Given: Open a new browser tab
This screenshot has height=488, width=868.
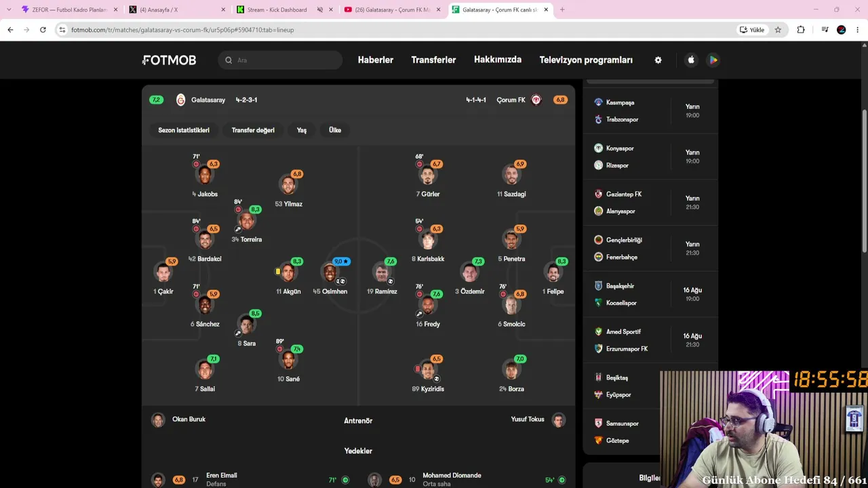Looking at the screenshot, I should point(561,10).
